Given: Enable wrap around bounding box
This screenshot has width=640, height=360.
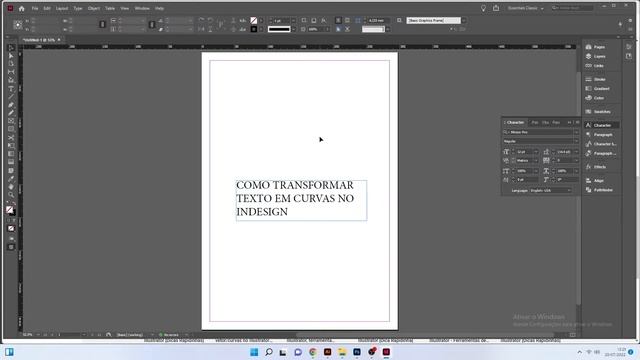Looking at the screenshot, I should (x=347, y=20).
